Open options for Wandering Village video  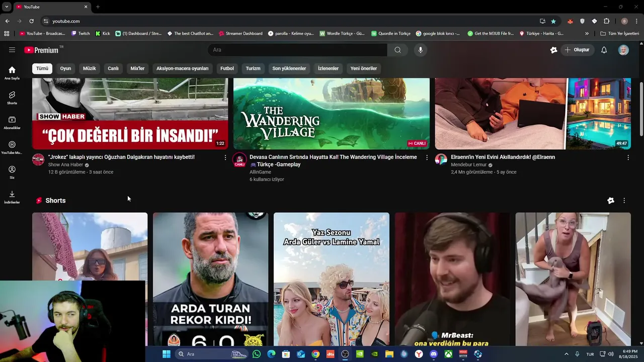tap(427, 157)
